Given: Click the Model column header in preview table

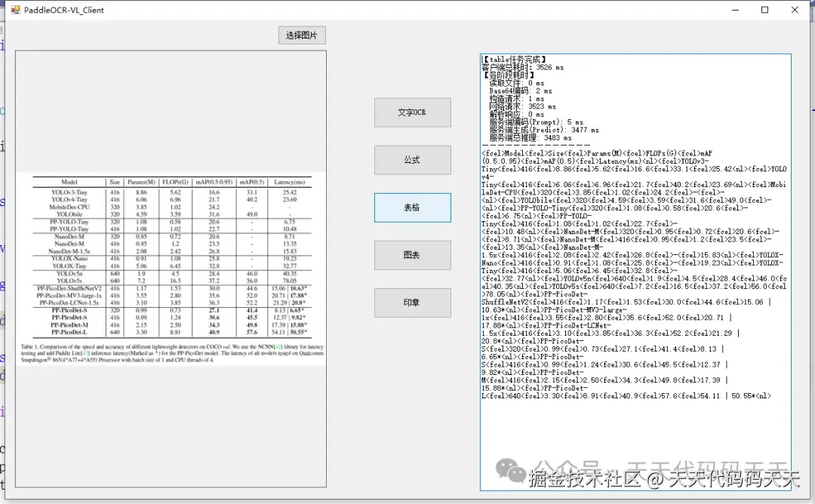Looking at the screenshot, I should coord(69,183).
